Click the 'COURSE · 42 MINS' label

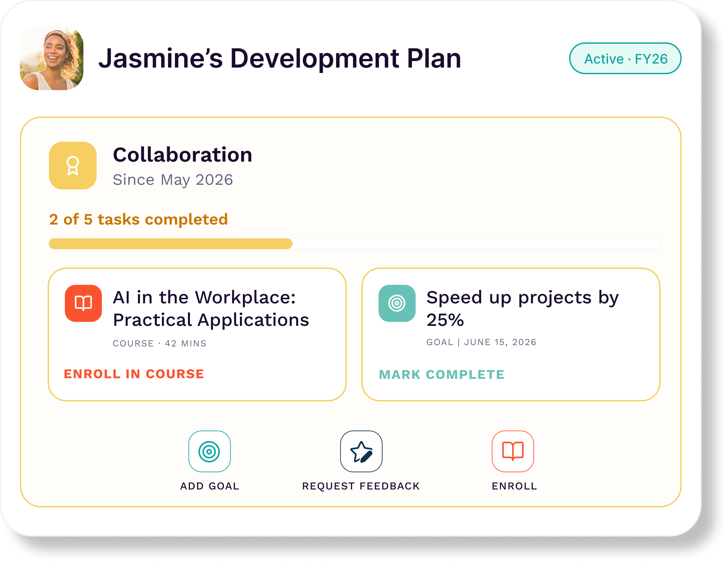tap(160, 343)
